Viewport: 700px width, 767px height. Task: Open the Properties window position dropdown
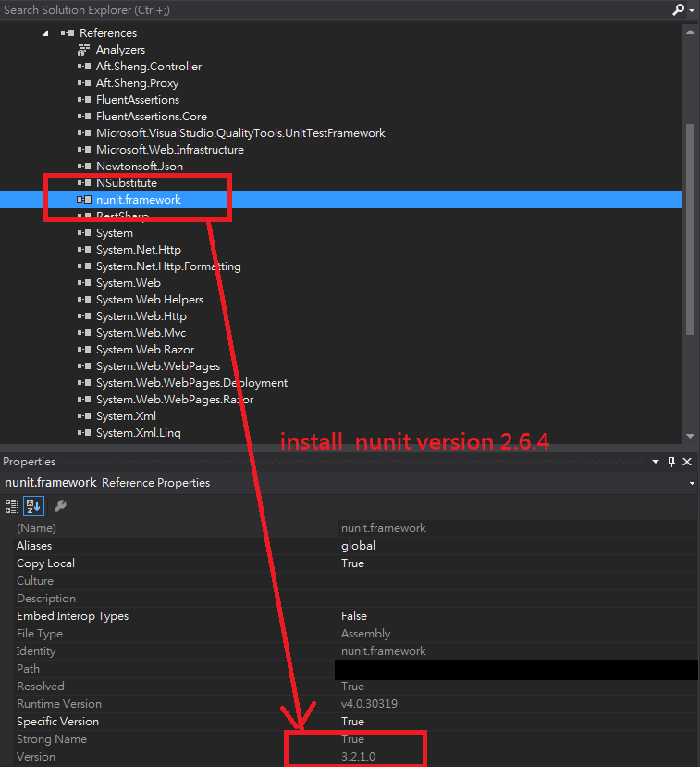tap(656, 462)
